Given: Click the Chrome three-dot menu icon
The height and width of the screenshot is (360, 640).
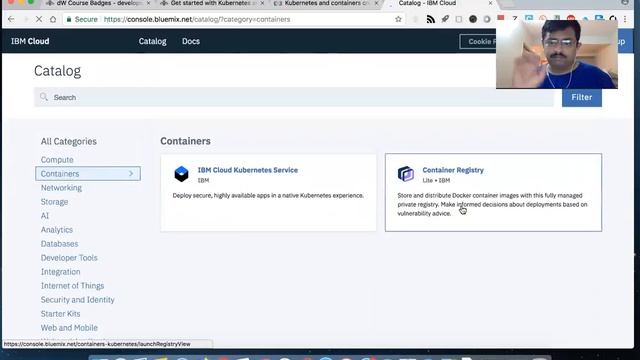Looking at the screenshot, I should pyautogui.click(x=625, y=19).
